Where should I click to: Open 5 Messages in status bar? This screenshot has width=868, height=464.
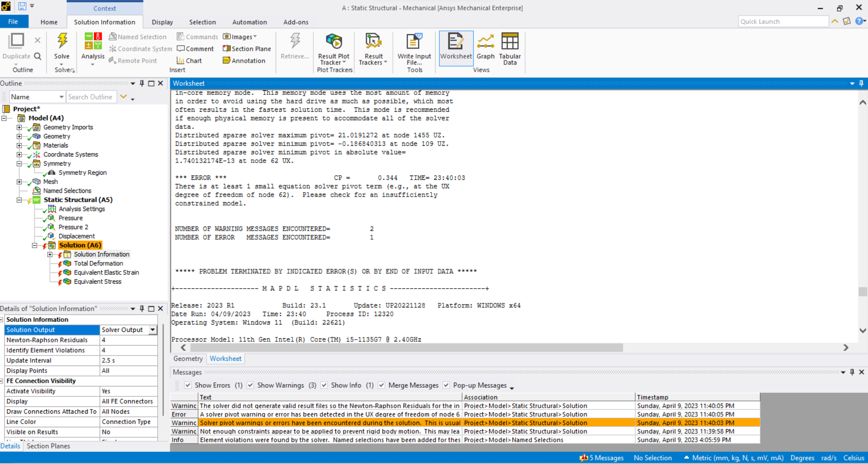point(601,458)
